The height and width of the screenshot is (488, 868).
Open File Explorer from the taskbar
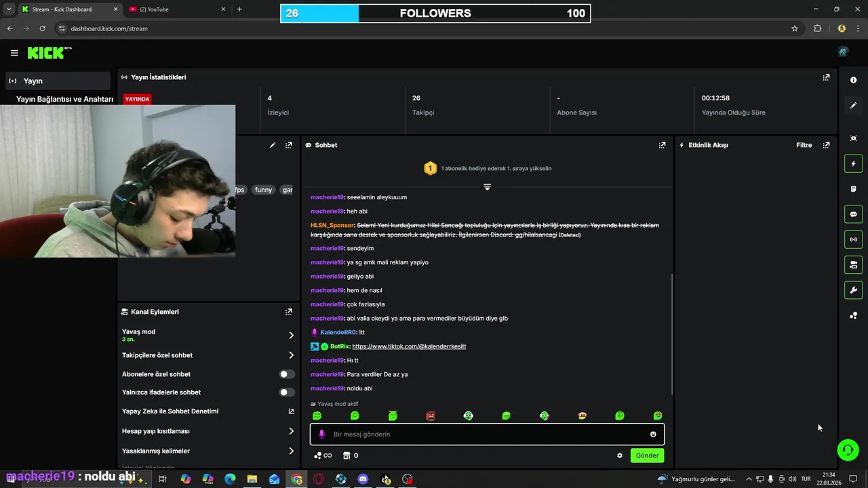(252, 479)
